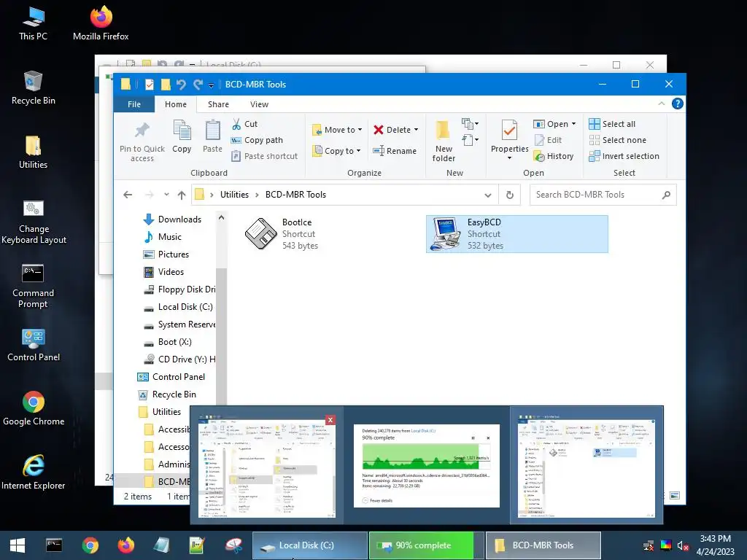Image resolution: width=747 pixels, height=560 pixels.
Task: Click Copy path in Clipboard group
Action: pos(258,140)
